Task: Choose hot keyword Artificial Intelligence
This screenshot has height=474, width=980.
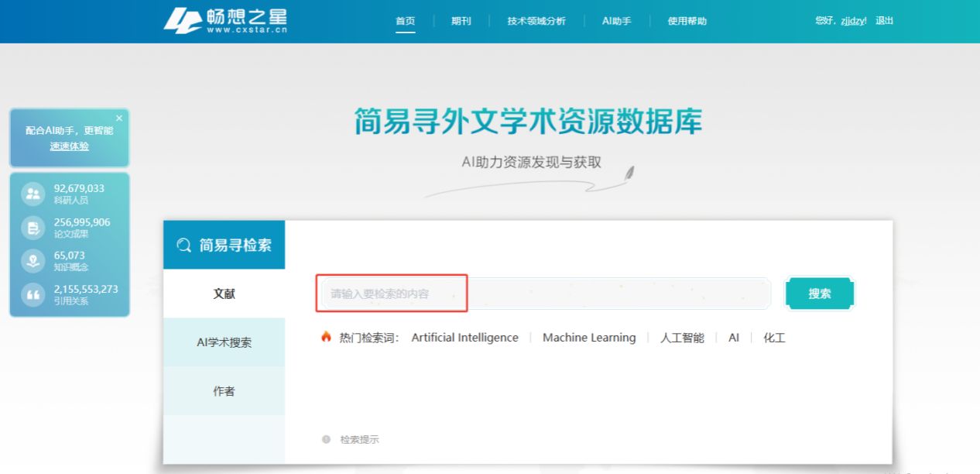Action: tap(464, 338)
